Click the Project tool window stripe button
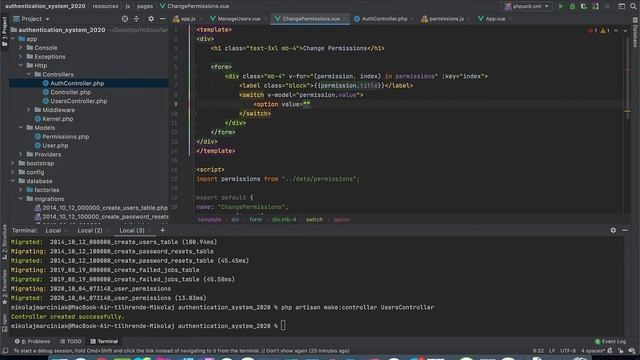The width and height of the screenshot is (640, 360). (x=4, y=32)
